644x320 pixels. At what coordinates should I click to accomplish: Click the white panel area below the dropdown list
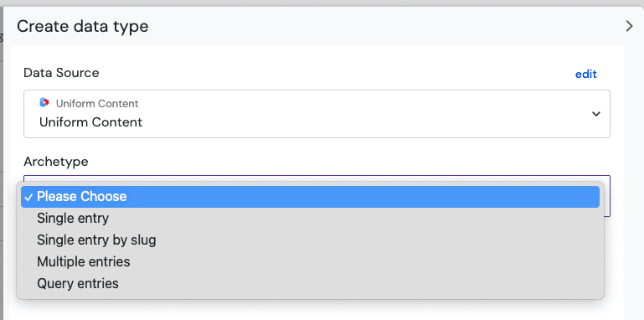[x=317, y=310]
